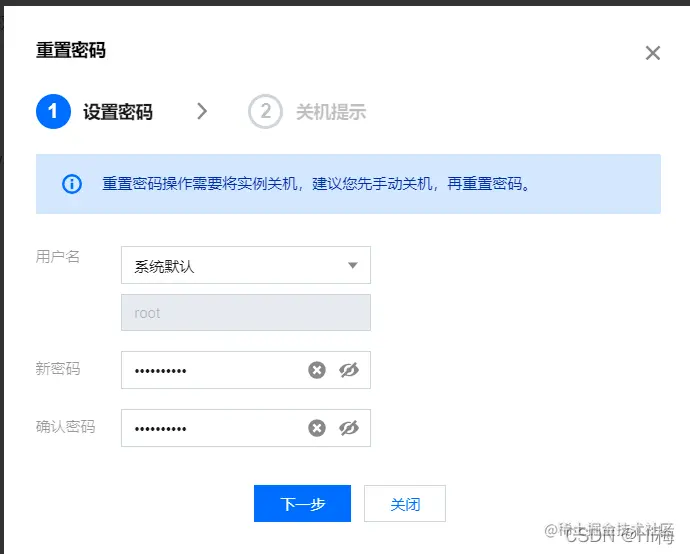Clear the 新密码 field with its X icon
This screenshot has width=690, height=554.
pos(317,370)
